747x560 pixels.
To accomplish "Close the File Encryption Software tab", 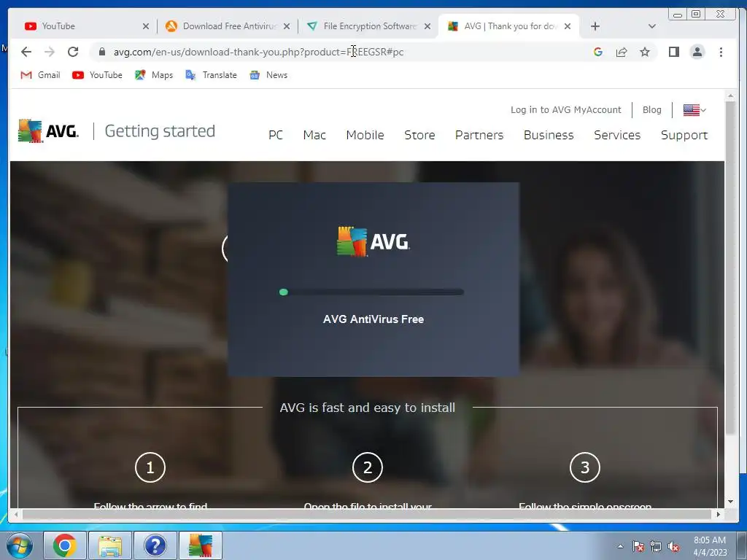I will tap(427, 26).
